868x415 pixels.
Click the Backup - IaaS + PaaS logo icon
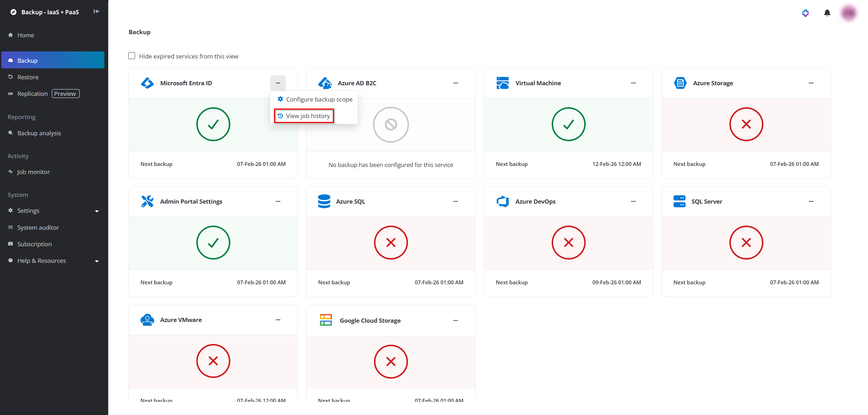tap(13, 12)
